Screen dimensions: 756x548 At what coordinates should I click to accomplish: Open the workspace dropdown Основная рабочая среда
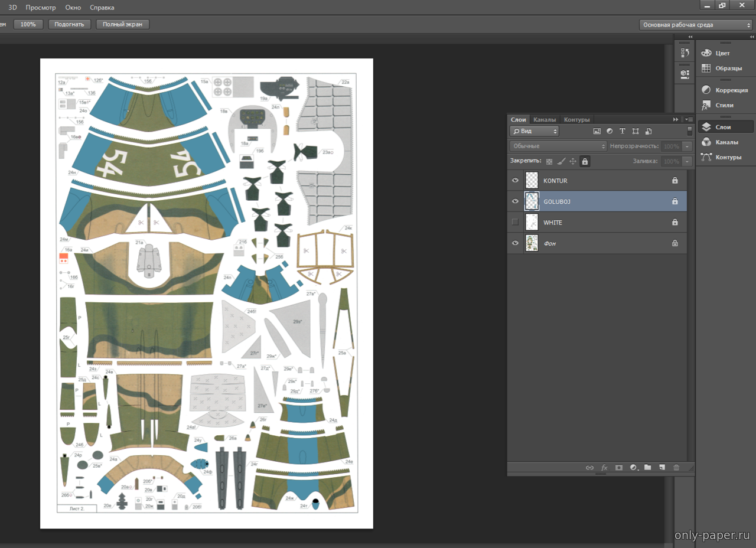[x=695, y=25]
